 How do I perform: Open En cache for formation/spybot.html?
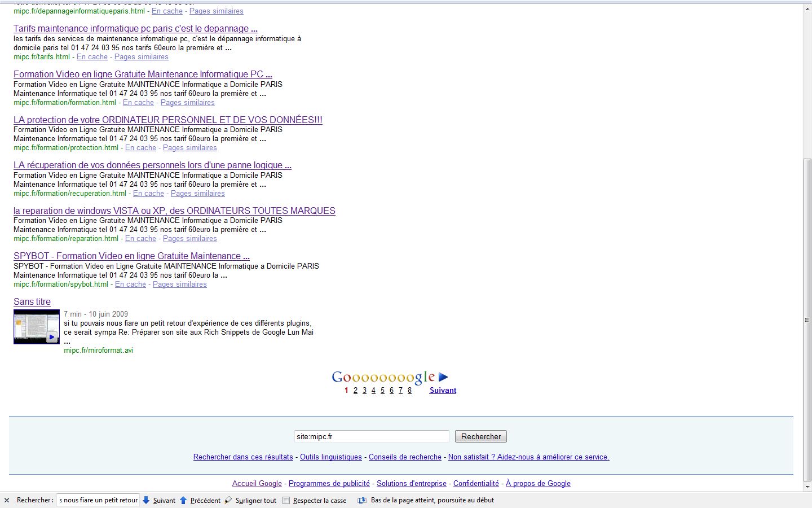click(130, 284)
